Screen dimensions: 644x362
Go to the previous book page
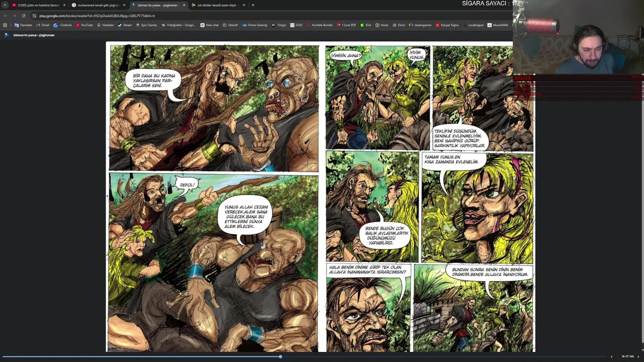612,356
